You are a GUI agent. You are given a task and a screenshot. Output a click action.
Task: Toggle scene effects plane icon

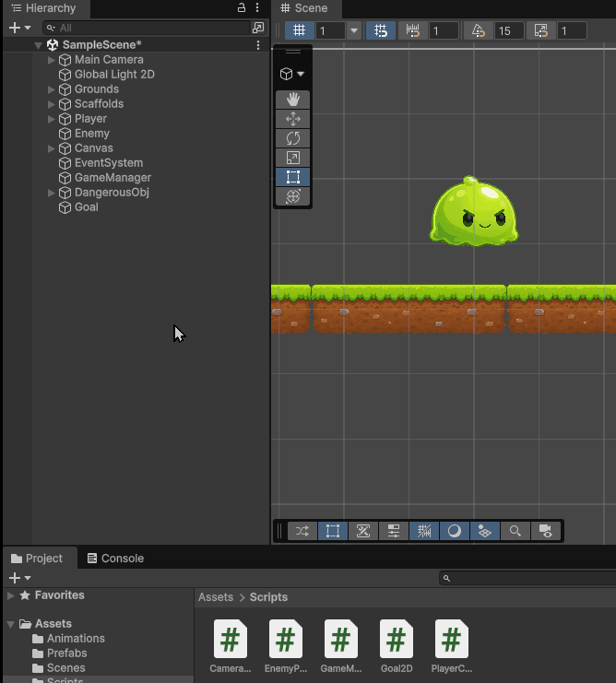(484, 531)
